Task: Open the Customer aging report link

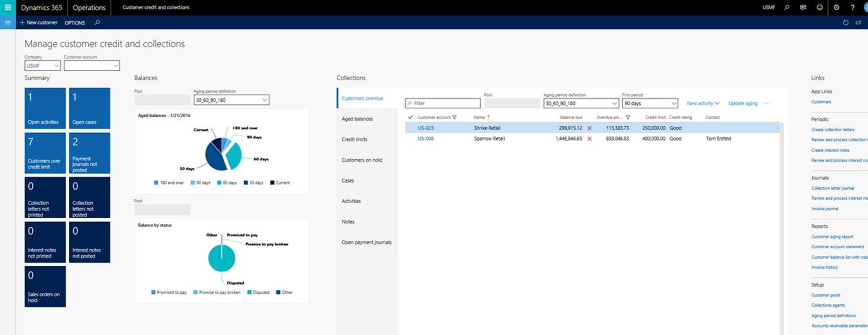Action: tap(832, 237)
